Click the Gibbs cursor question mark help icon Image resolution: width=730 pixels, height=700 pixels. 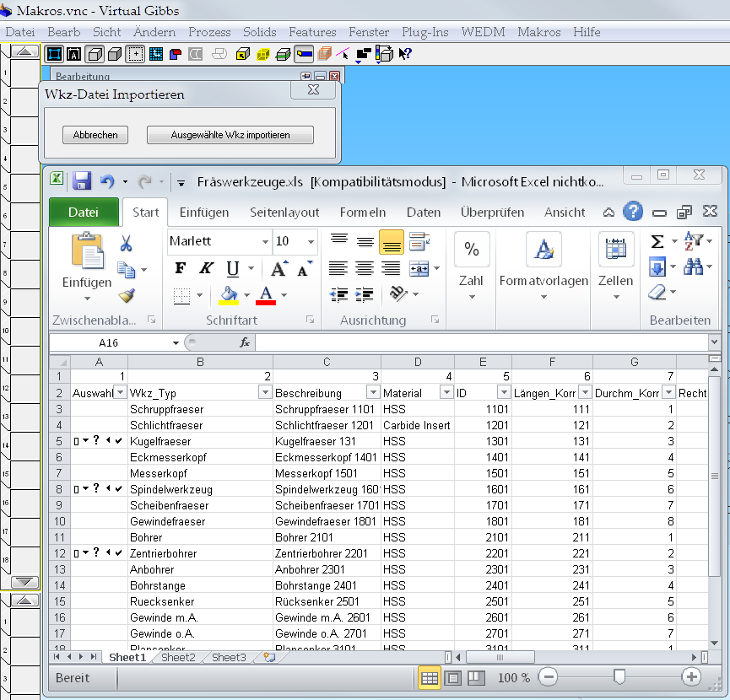click(404, 54)
